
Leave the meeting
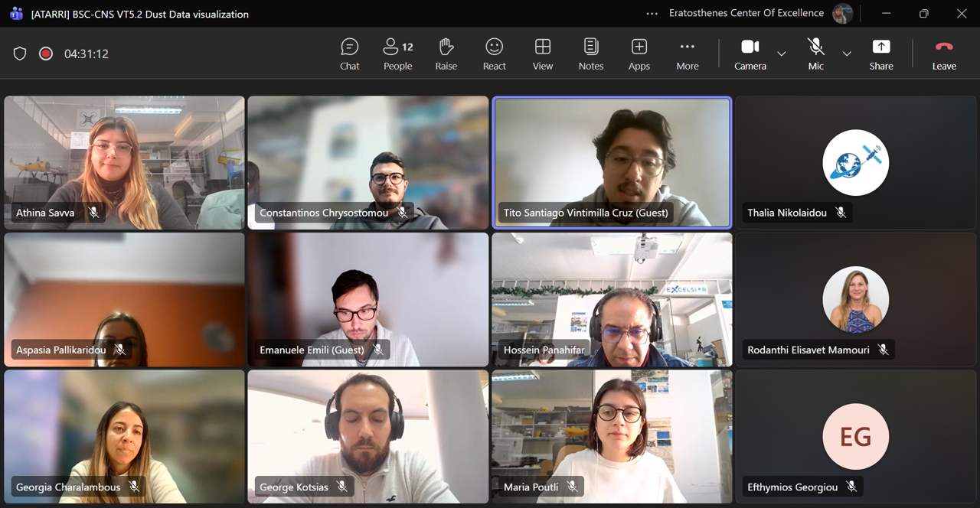tap(943, 54)
